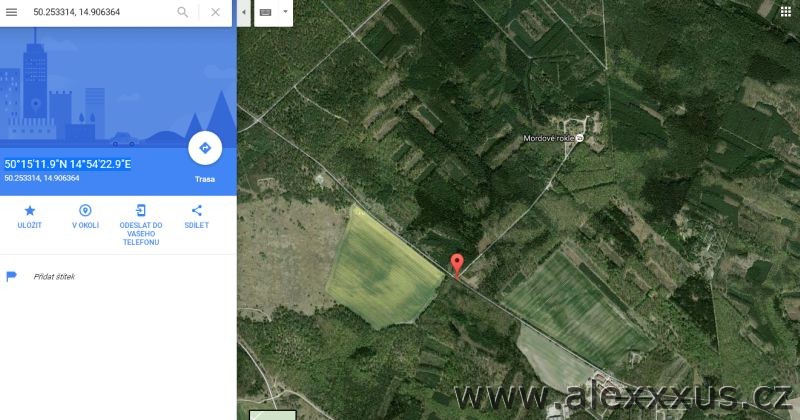Select the Mordové rokle place label

click(x=548, y=138)
